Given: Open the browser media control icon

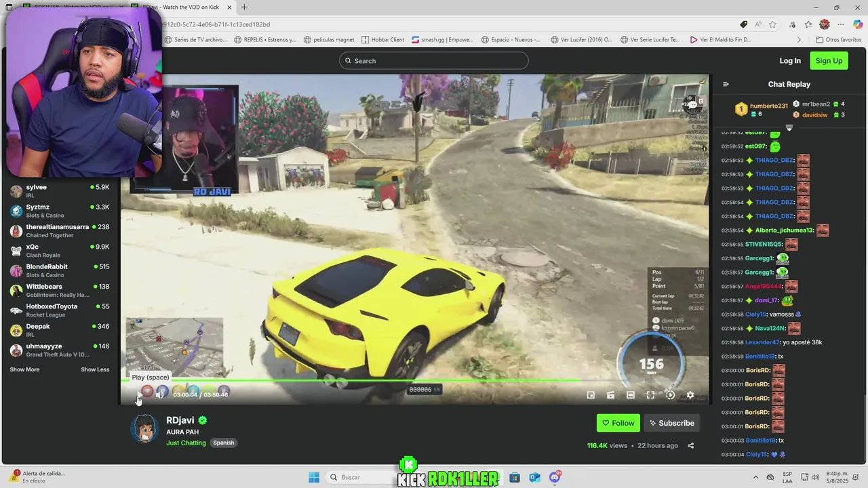Looking at the screenshot, I should click(x=792, y=24).
